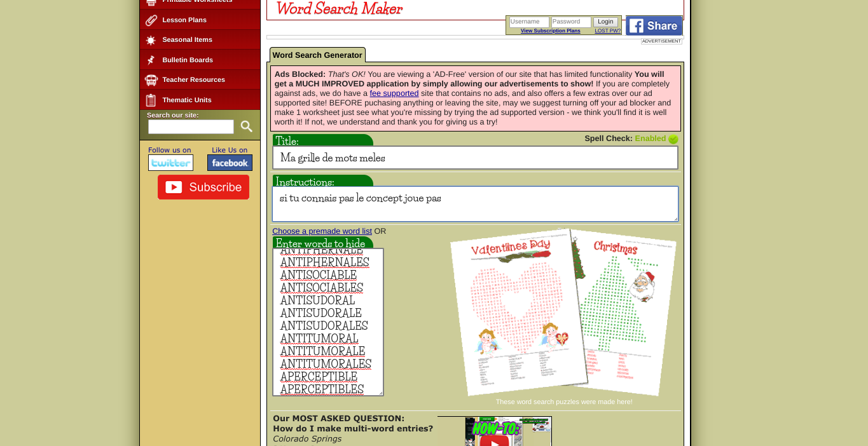Click the Instructions text area
Viewport: 868px width, 446px height.
click(x=475, y=204)
